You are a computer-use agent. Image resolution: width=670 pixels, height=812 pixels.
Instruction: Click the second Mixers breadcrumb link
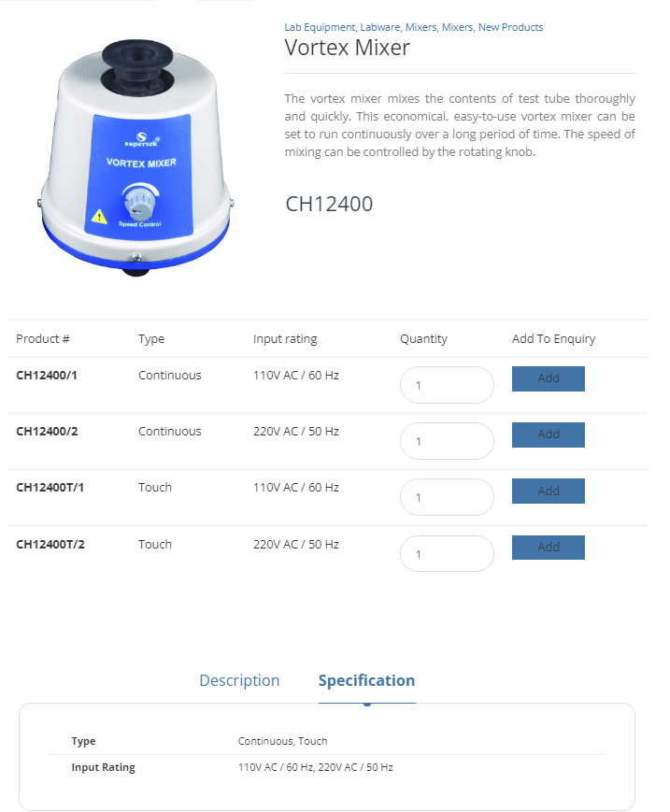[x=457, y=27]
